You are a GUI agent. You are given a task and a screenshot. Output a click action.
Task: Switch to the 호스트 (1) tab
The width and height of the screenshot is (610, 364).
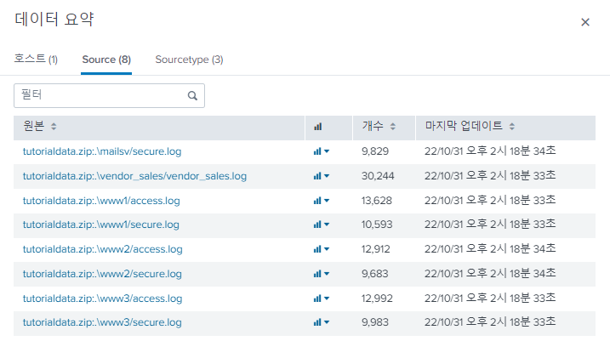[36, 60]
